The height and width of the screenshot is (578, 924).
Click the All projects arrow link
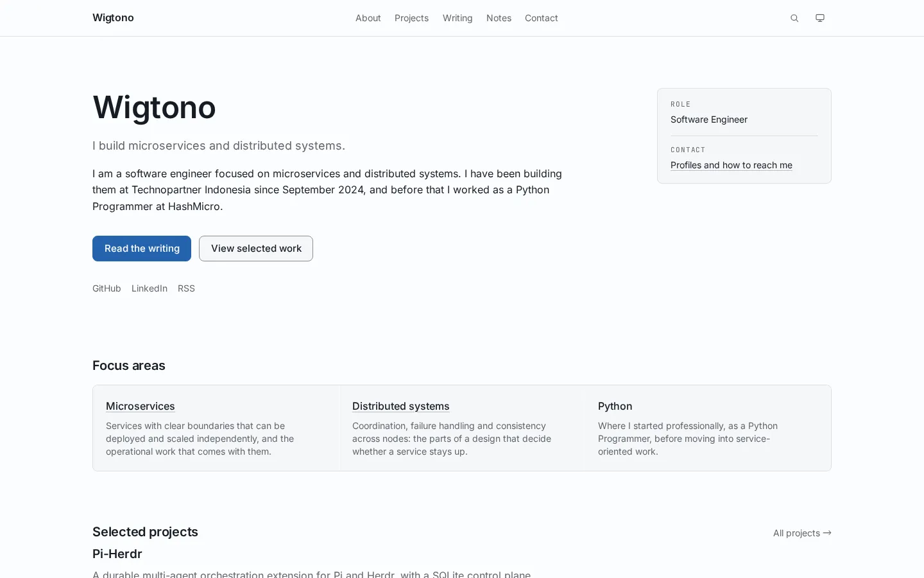click(x=802, y=533)
